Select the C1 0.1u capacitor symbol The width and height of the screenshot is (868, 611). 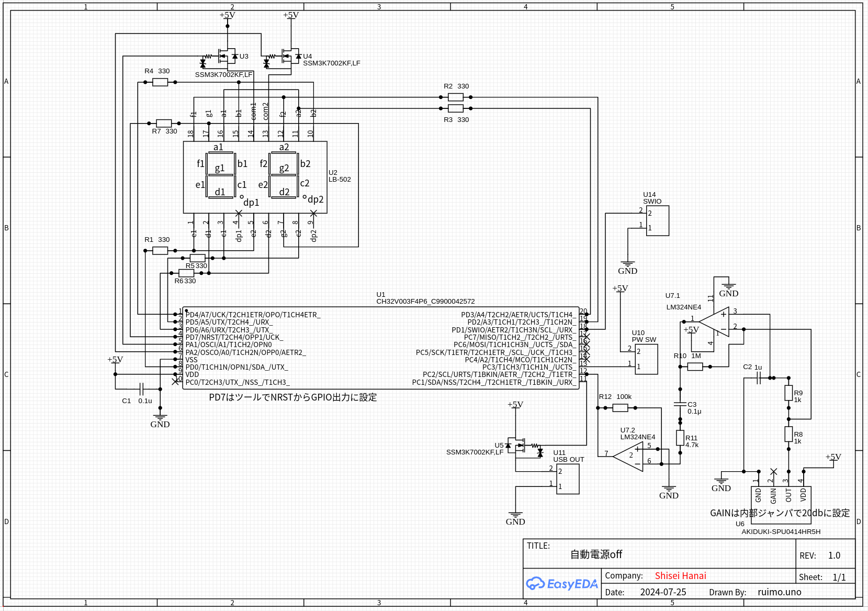[141, 389]
